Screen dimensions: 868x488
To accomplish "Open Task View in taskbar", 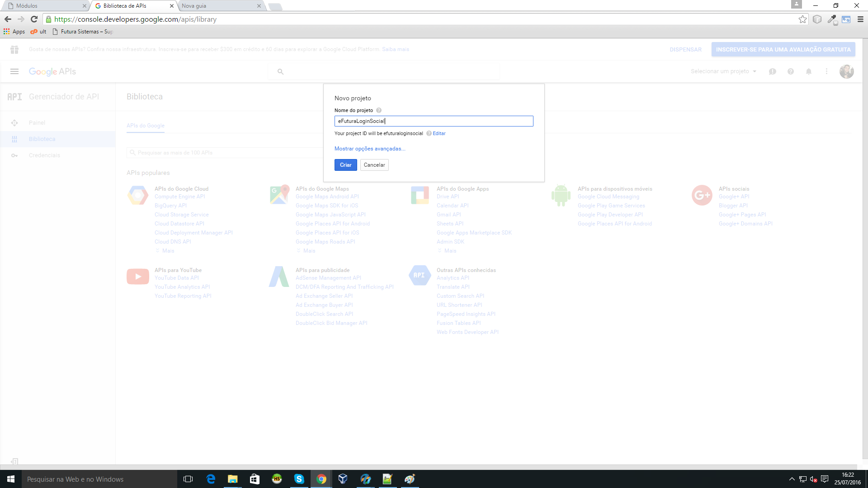I will pos(188,479).
